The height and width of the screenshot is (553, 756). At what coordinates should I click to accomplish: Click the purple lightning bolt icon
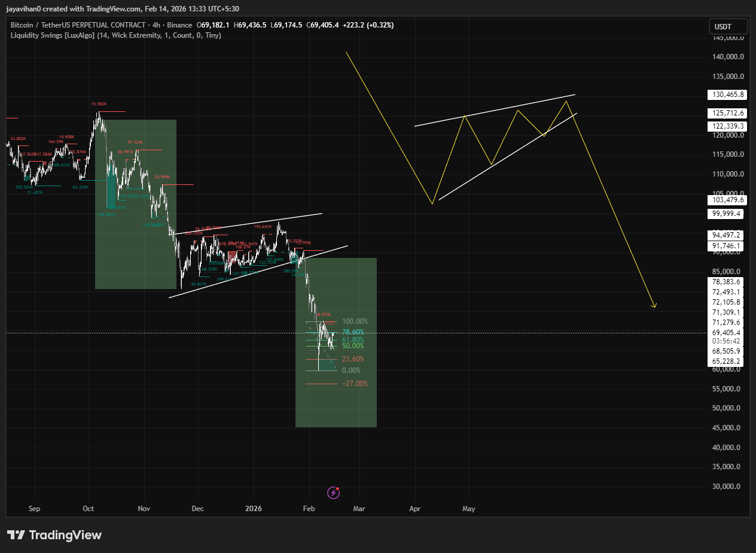tap(334, 493)
